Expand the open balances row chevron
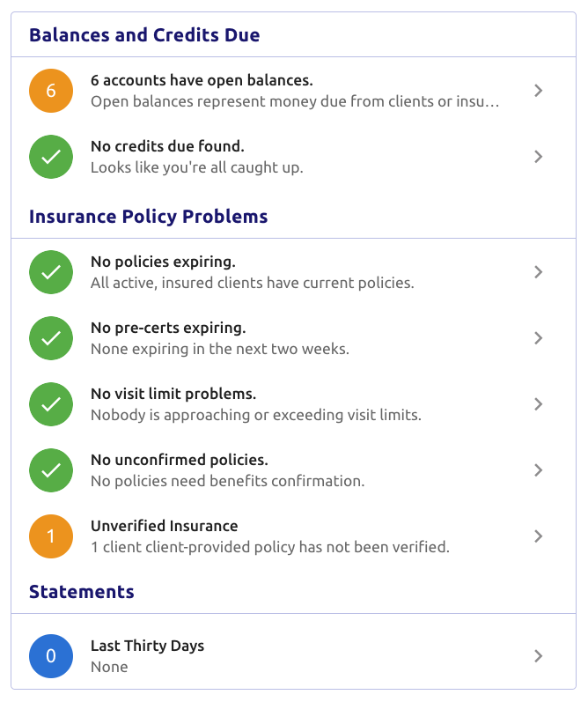 (x=539, y=91)
